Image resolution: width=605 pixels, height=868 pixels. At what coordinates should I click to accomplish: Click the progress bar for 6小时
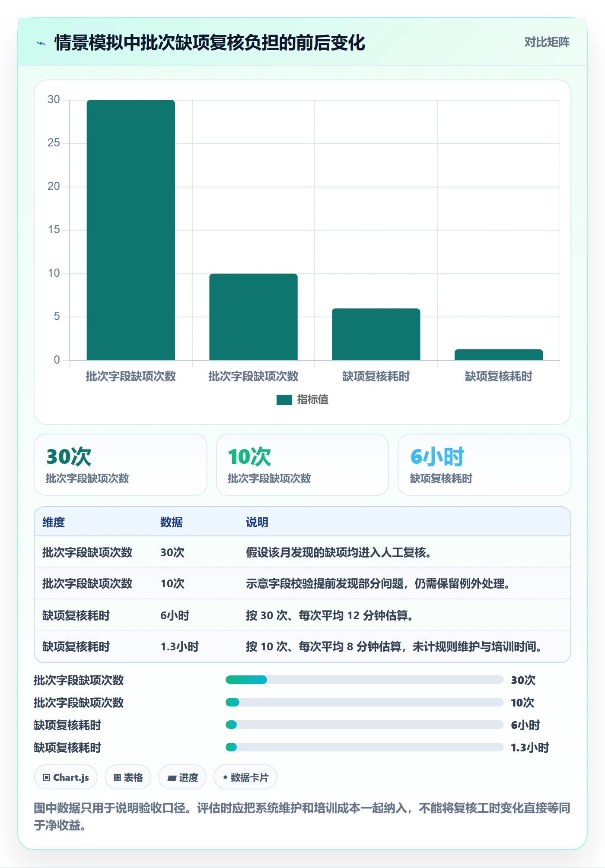coord(364,725)
